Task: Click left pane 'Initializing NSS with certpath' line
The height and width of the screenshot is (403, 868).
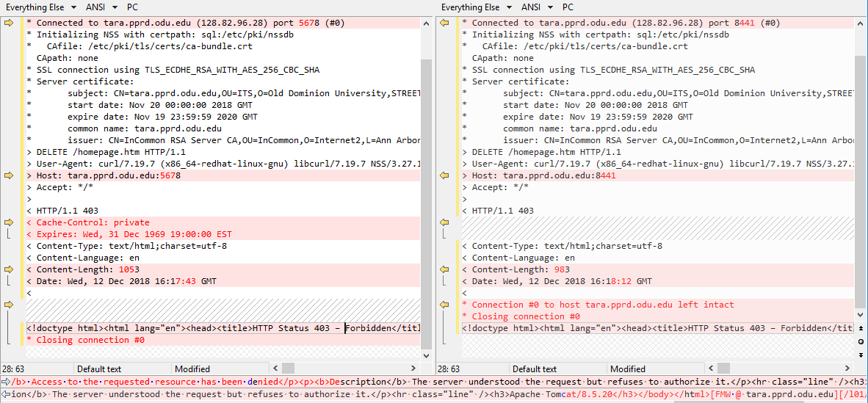Action: (x=223, y=35)
